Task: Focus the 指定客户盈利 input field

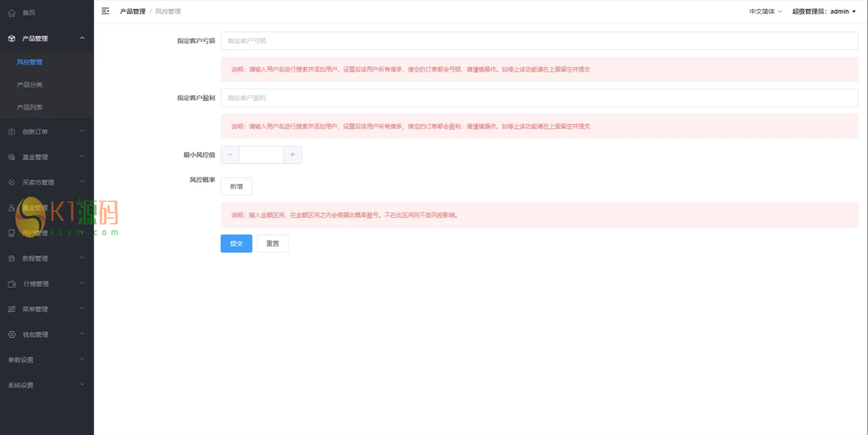Action: coord(539,98)
